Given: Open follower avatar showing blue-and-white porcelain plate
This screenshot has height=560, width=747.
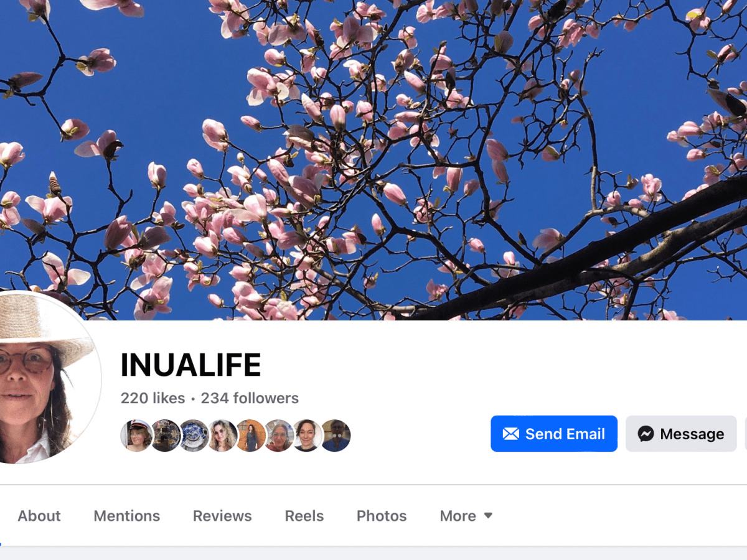Looking at the screenshot, I should (194, 436).
